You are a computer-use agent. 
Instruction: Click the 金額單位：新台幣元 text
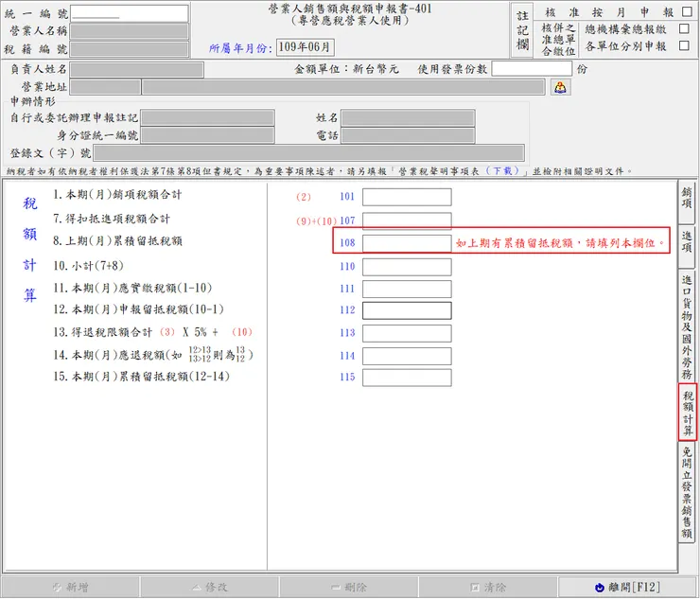click(346, 69)
